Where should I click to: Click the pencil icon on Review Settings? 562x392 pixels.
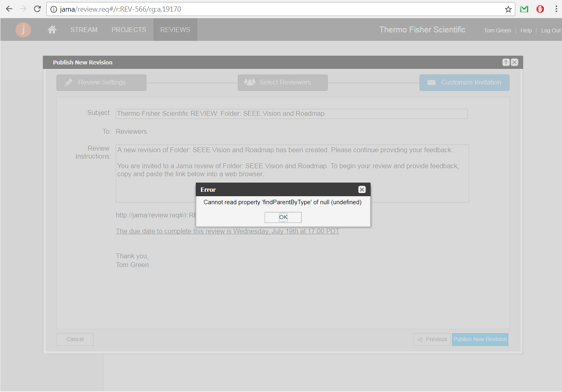coord(68,82)
